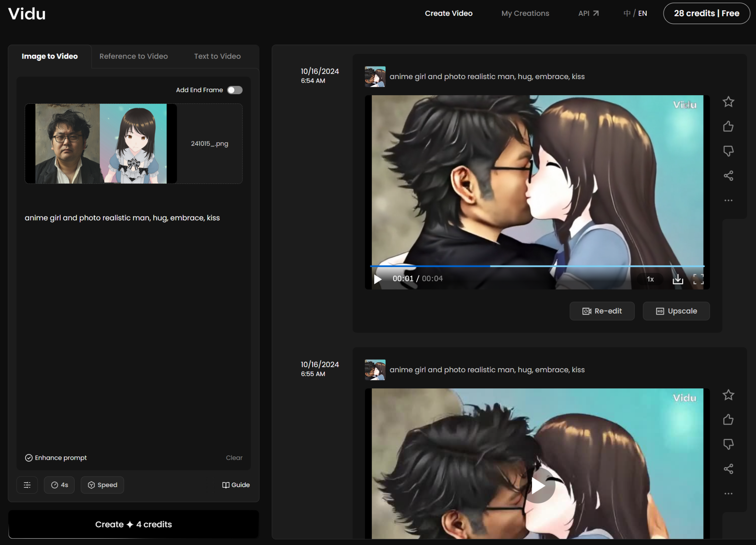756x545 pixels.
Task: Like the 6:55 AM video with thumbs up
Action: click(x=728, y=419)
